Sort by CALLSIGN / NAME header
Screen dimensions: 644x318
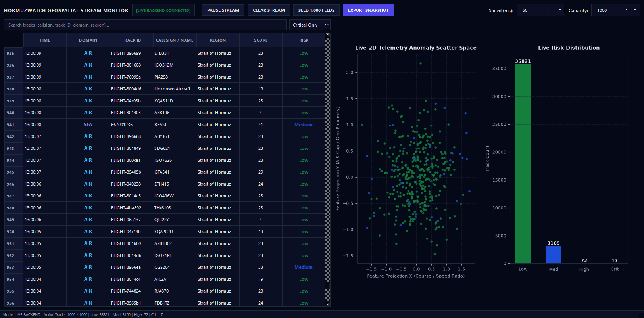(175, 40)
